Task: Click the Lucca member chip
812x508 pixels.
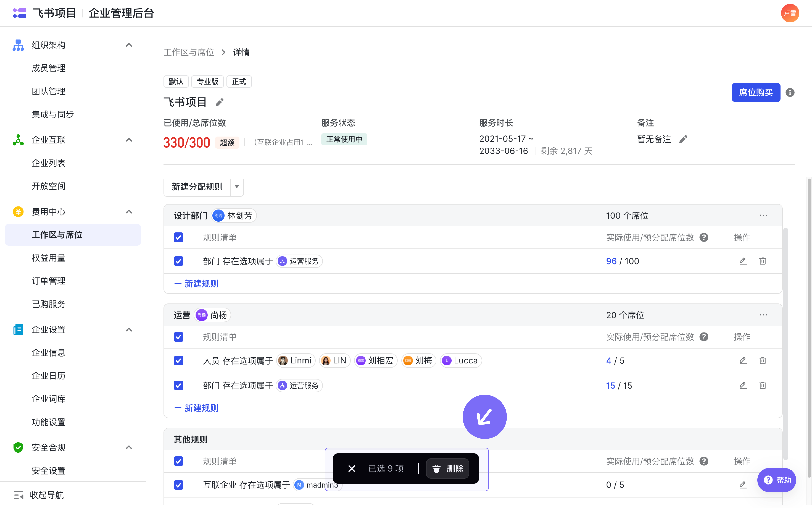Action: tap(461, 361)
